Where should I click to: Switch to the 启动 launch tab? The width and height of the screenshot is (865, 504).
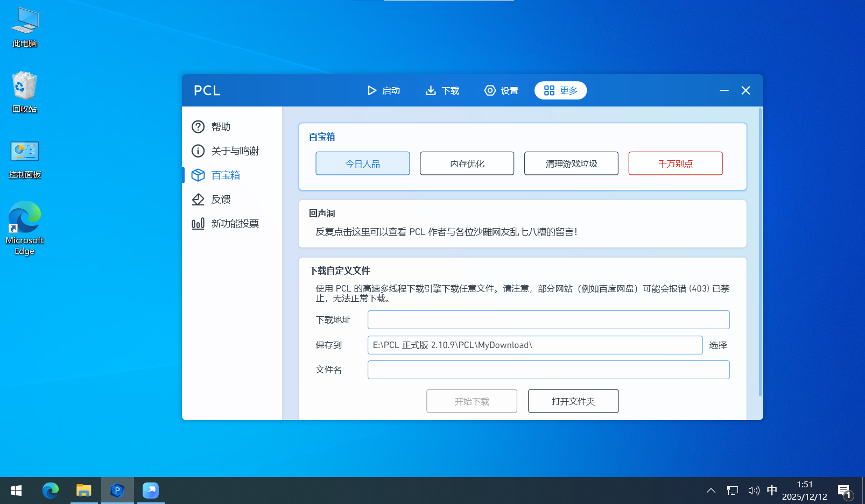click(383, 90)
